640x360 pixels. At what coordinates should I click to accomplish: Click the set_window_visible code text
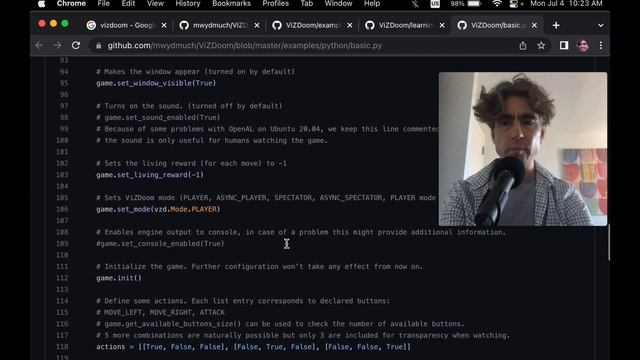coord(154,83)
